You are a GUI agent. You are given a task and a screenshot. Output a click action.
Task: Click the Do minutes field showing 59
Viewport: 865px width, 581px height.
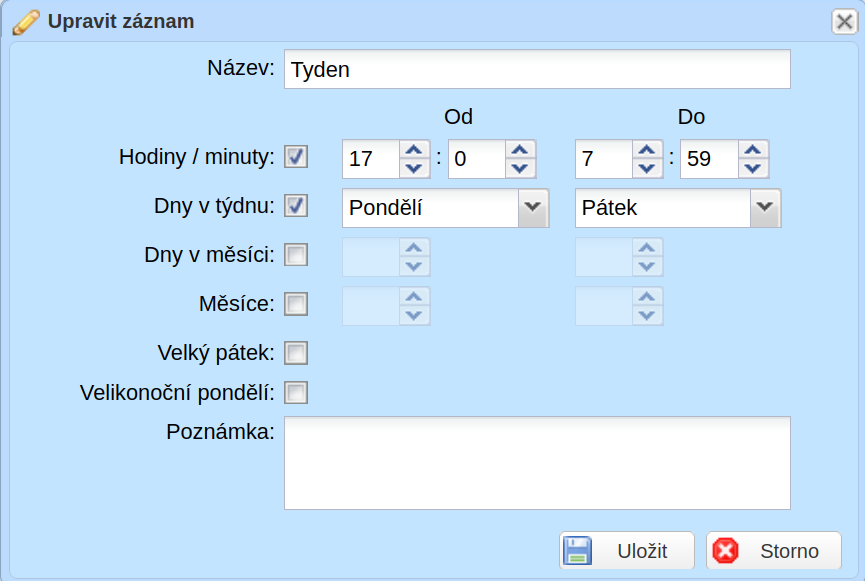coord(709,159)
